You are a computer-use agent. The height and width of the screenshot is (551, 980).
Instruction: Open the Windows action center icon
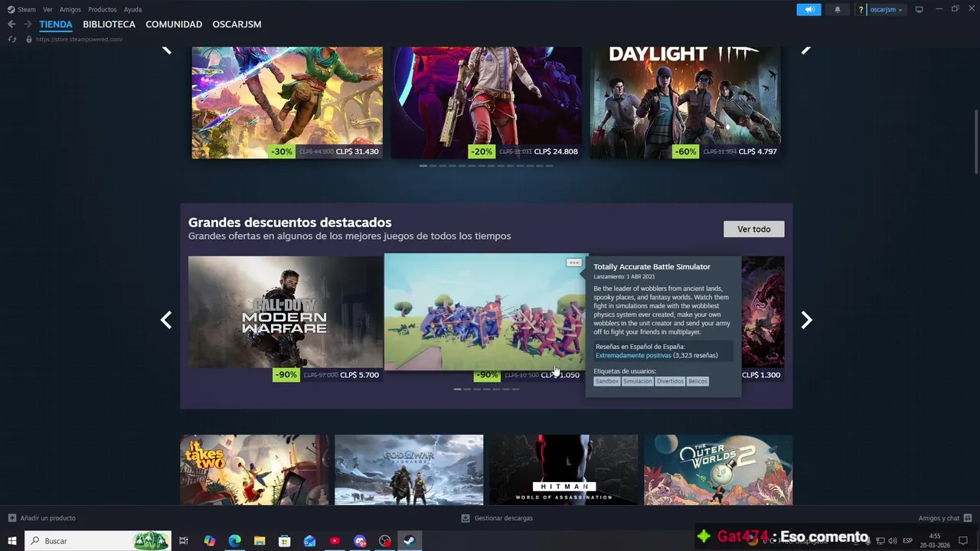pyautogui.click(x=963, y=541)
